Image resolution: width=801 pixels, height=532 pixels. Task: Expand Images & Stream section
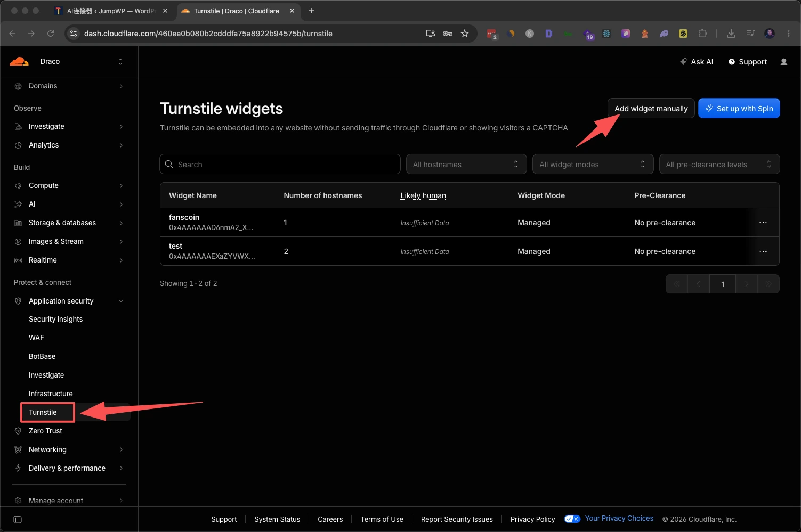point(69,242)
